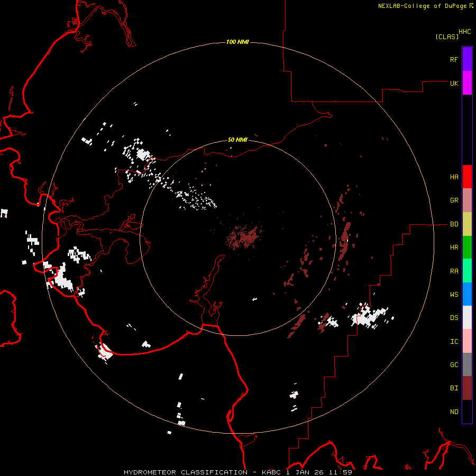Click the HHC product label
Screen dimensions: 476x476
pyautogui.click(x=465, y=32)
